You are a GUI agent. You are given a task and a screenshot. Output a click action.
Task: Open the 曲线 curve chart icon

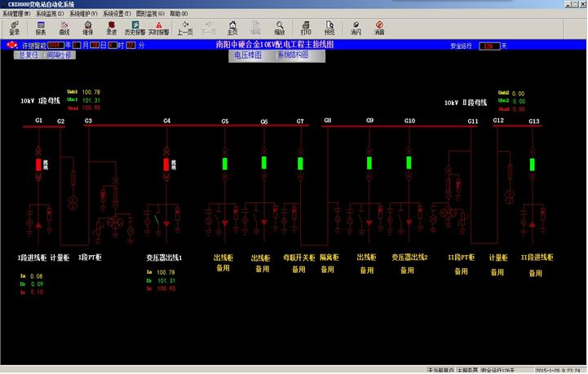[x=64, y=29]
